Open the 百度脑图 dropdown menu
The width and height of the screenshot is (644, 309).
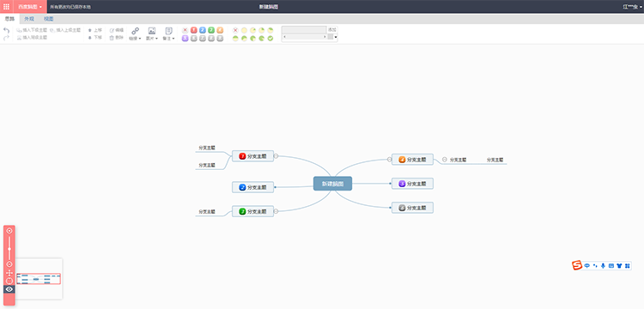30,7
